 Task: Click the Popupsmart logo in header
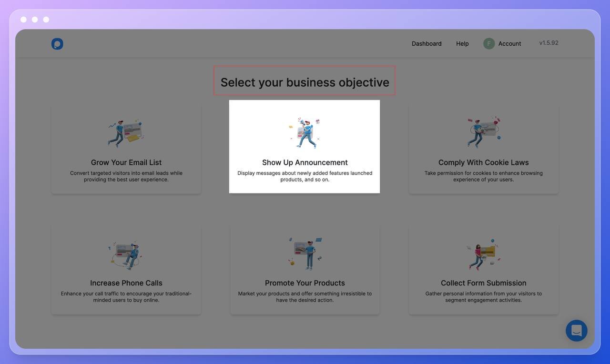click(x=57, y=44)
